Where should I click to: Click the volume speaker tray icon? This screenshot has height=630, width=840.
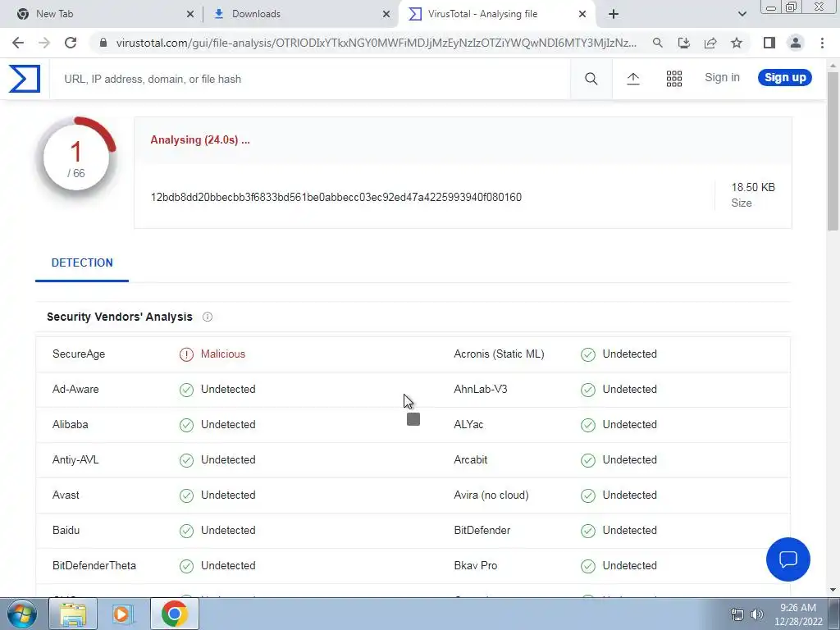pyautogui.click(x=757, y=614)
